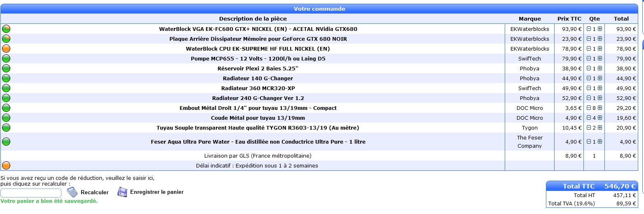Decrease quantity of Radiateur 140 G-Changer

[x=589, y=78]
